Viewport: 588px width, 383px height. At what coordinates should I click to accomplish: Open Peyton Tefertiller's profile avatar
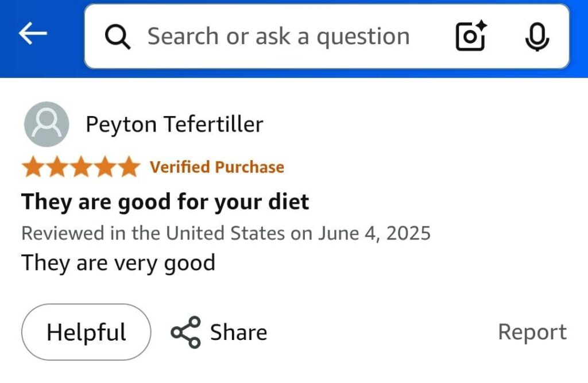pos(47,124)
